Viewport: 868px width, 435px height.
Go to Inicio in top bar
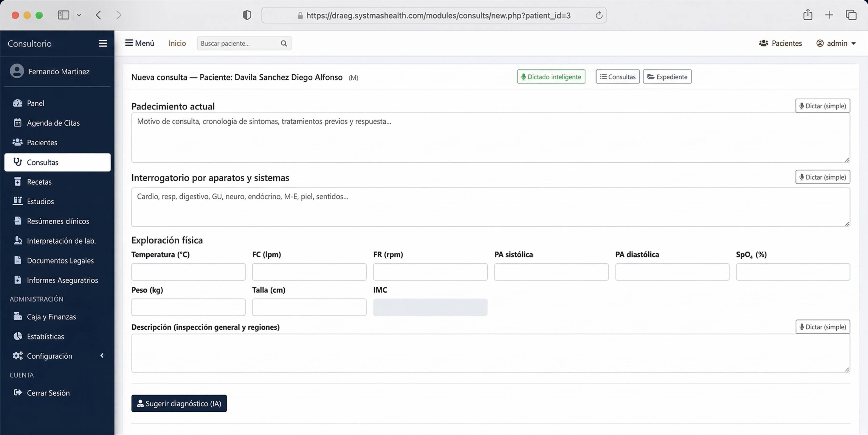click(x=177, y=43)
